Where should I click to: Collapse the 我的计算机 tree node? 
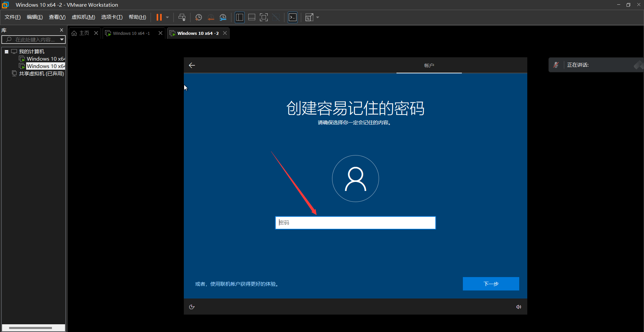[6, 52]
